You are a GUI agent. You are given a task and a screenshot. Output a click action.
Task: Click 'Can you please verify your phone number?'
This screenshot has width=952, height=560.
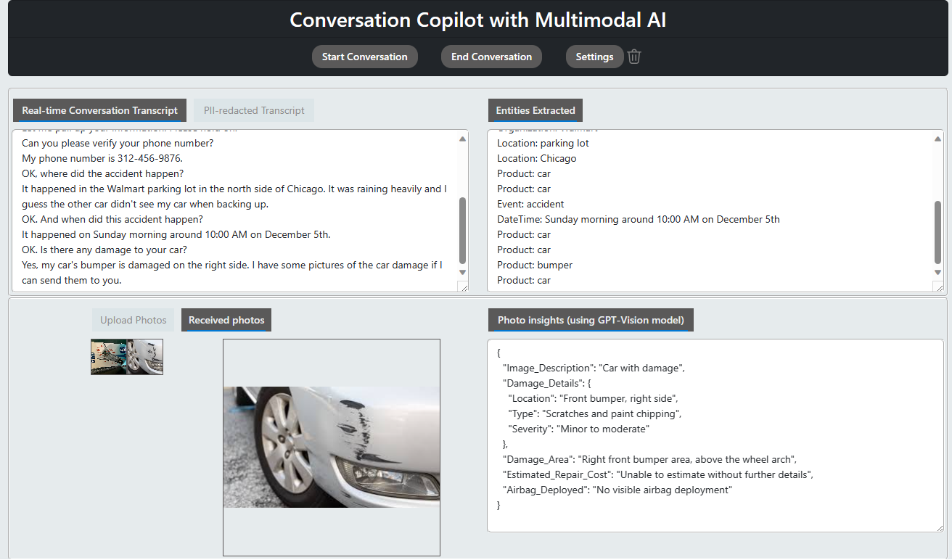pyautogui.click(x=118, y=143)
